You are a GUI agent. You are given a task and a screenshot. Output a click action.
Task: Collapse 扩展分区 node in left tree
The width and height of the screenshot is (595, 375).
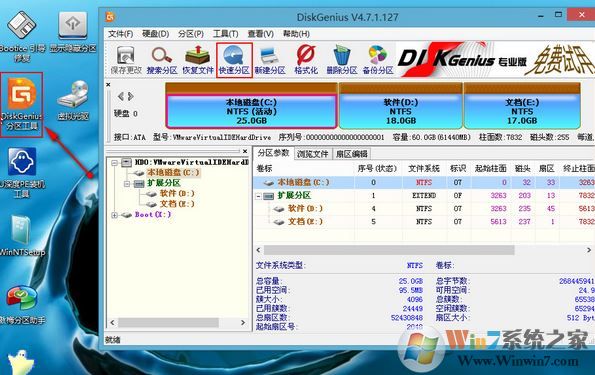[127, 184]
